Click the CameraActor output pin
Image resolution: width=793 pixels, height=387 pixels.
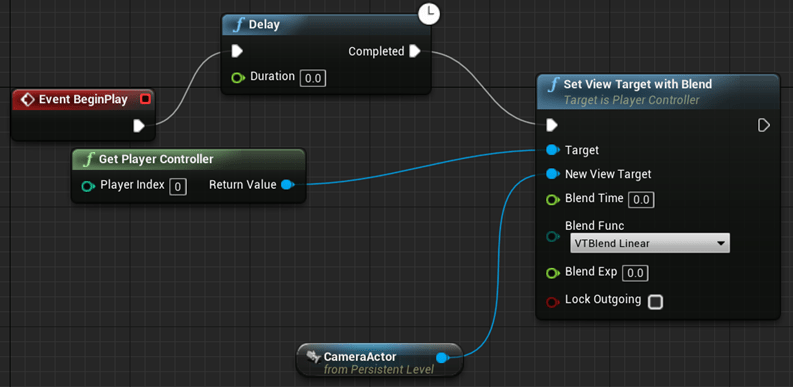click(443, 358)
